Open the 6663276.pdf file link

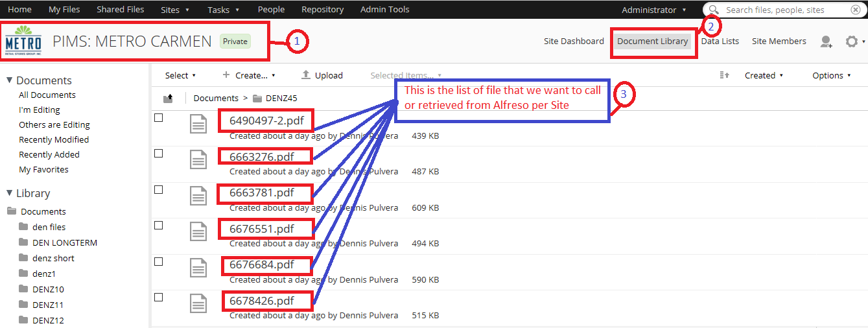point(262,156)
